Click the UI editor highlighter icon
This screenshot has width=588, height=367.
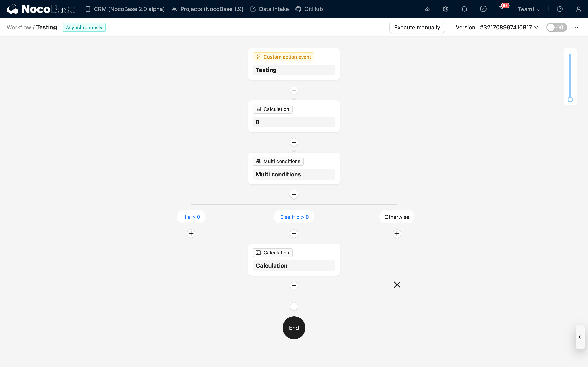click(x=427, y=9)
